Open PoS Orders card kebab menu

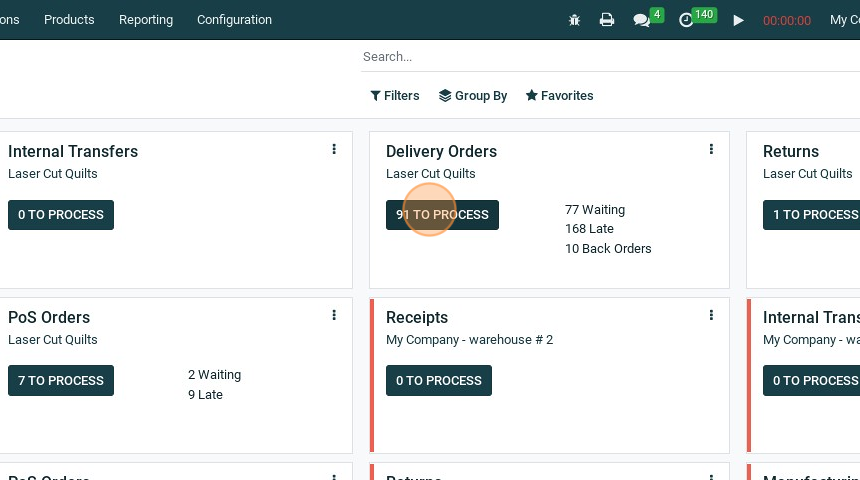334,316
